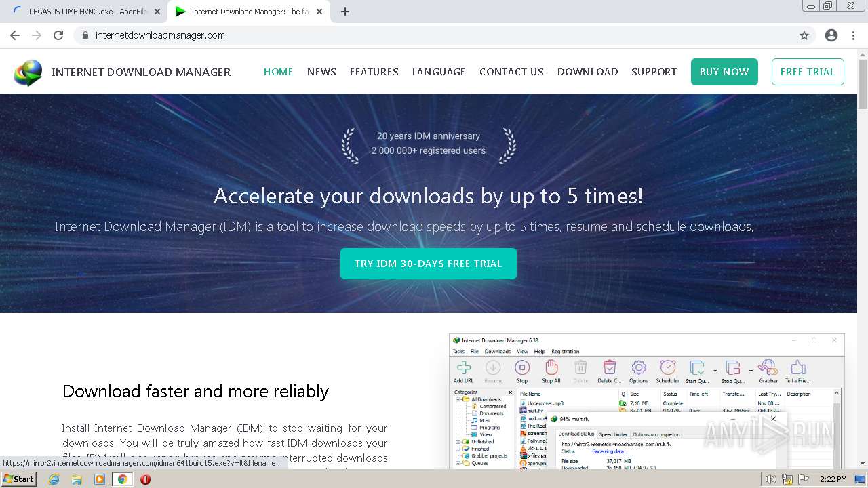
Task: Open the HOME menu item
Action: tap(278, 72)
